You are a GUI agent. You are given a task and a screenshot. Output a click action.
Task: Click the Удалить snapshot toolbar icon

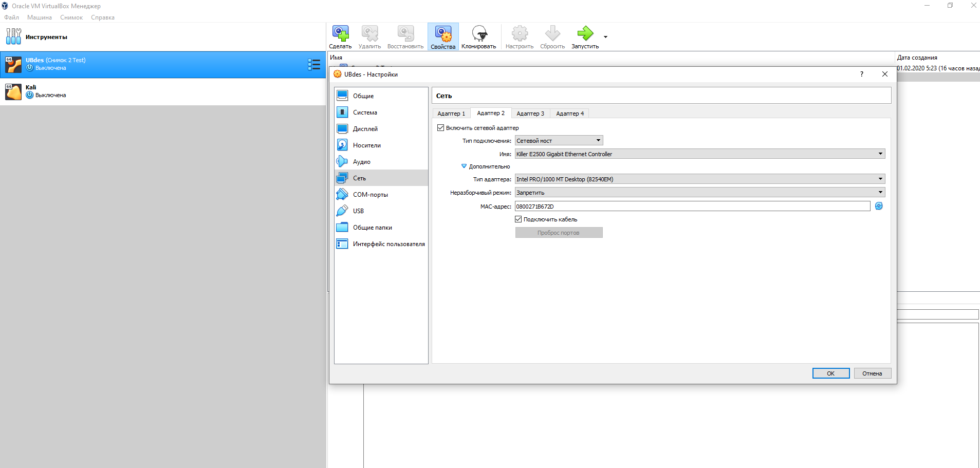click(x=369, y=33)
